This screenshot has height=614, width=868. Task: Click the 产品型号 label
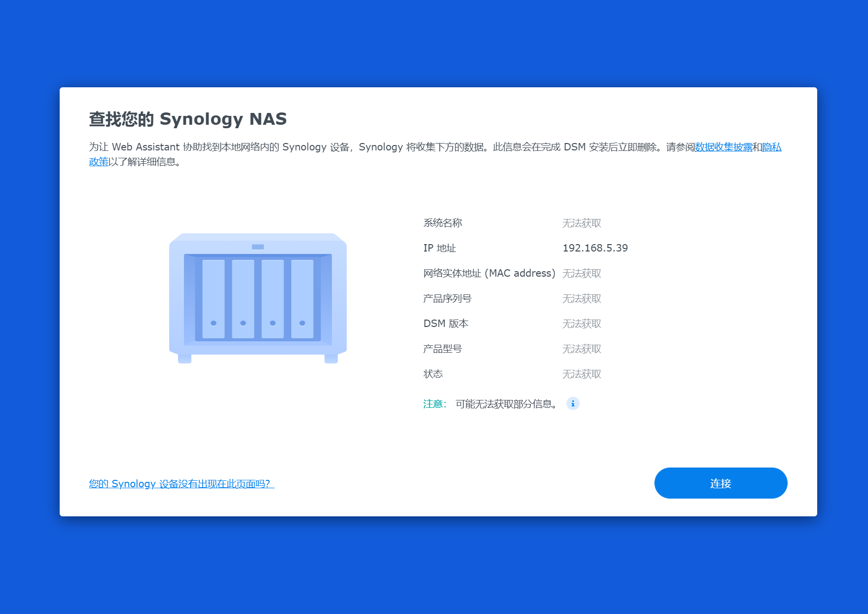442,349
